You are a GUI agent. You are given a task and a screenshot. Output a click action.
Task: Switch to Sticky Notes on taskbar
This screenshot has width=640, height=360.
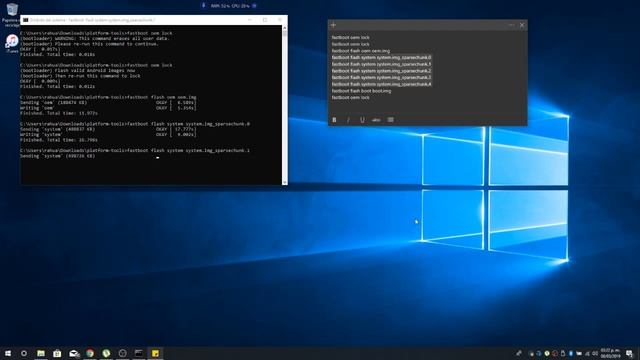pyautogui.click(x=155, y=353)
